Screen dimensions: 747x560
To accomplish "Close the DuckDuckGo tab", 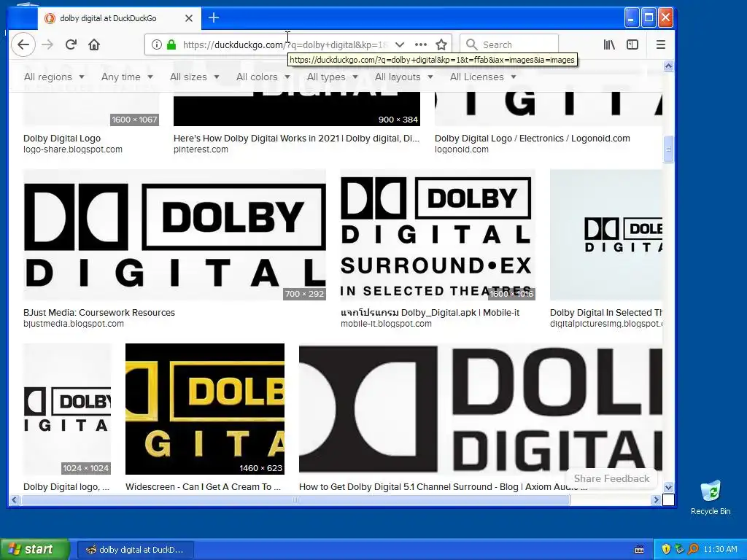I will click(x=189, y=18).
